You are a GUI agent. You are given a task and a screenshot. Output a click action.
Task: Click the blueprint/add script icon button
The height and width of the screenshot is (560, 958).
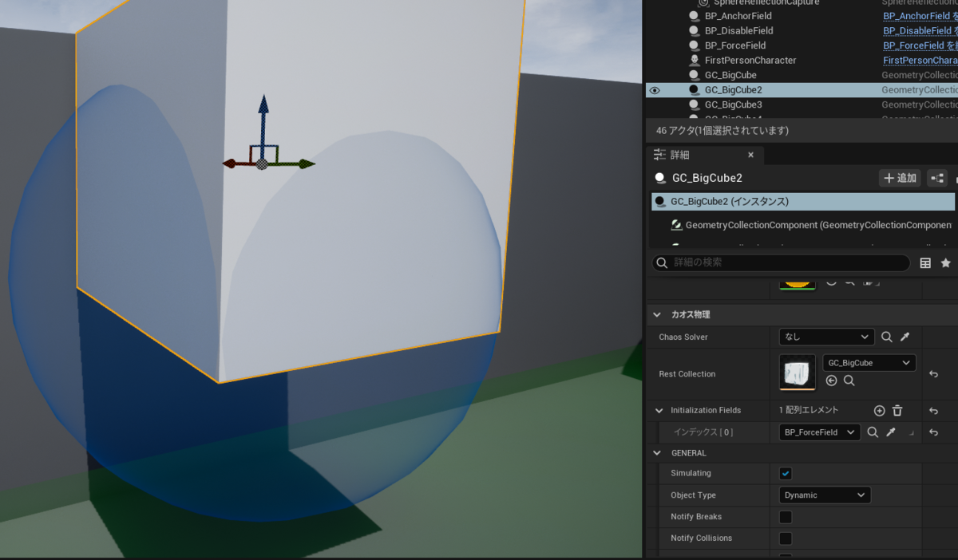937,178
